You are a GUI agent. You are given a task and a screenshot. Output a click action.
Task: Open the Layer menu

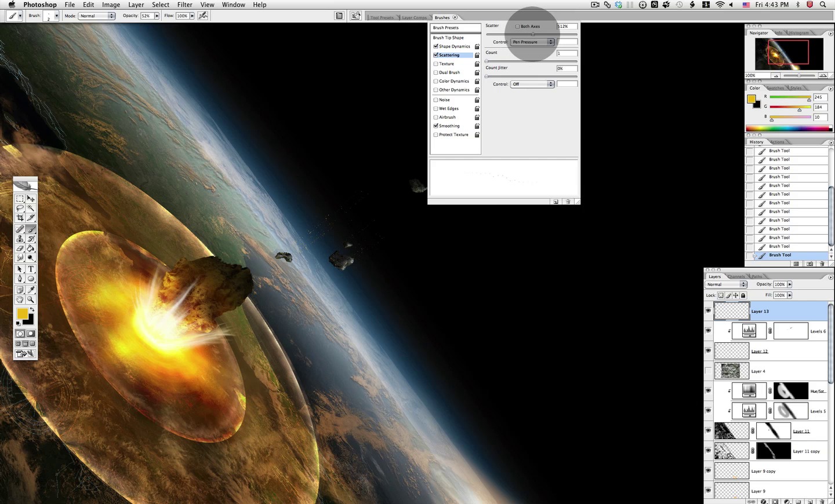click(136, 5)
